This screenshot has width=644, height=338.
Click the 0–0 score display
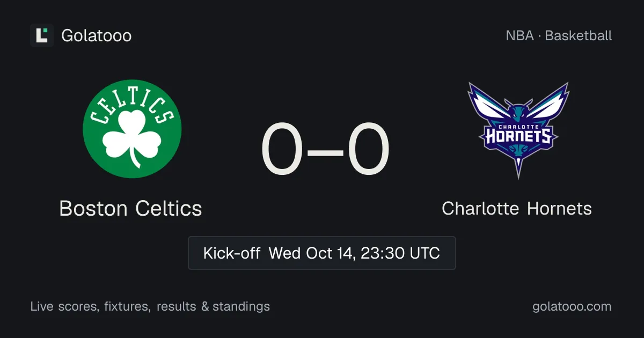(x=325, y=150)
